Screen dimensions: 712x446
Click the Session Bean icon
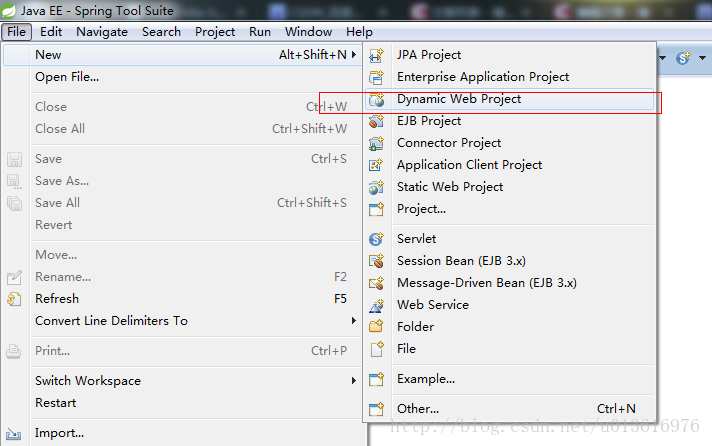point(376,261)
